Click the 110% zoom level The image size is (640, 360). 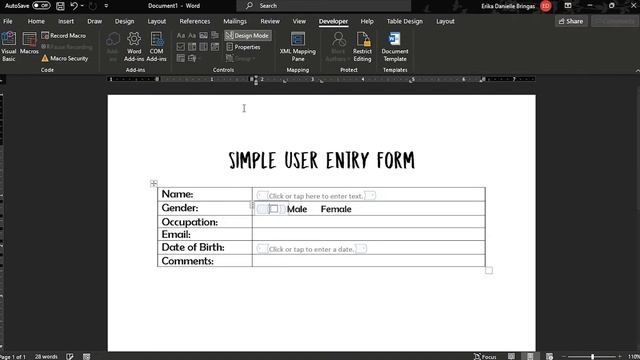(633, 356)
